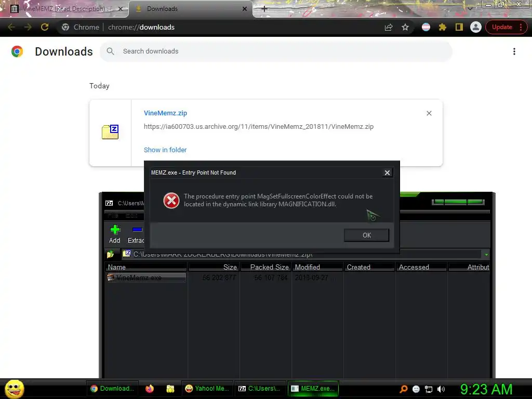Image resolution: width=532 pixels, height=399 pixels.
Task: Open the VineMemz.zip download link
Action: click(x=165, y=113)
